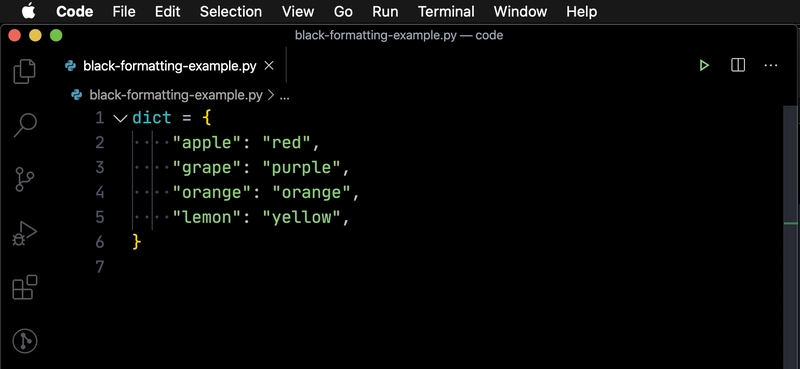The height and width of the screenshot is (369, 800).
Task: Select the black-formatting-example.py editor tab
Action: click(169, 65)
